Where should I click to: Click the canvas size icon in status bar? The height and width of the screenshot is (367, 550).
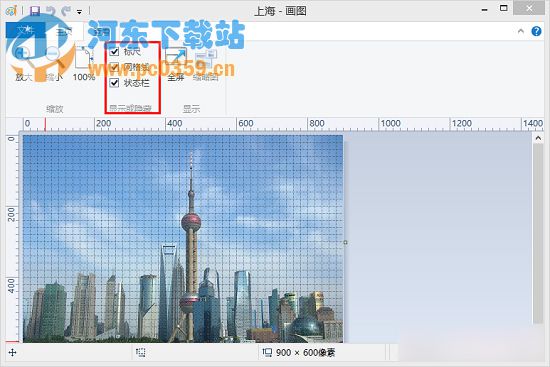coord(267,352)
